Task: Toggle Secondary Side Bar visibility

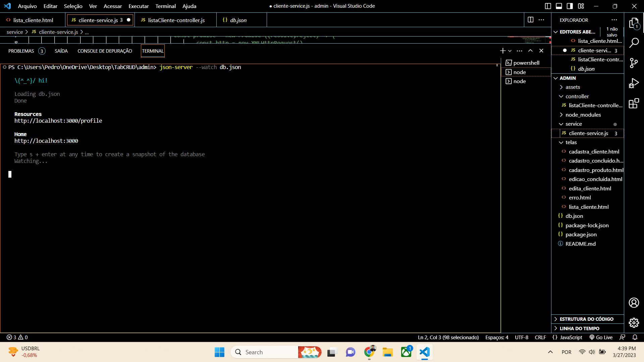Action: (570, 6)
